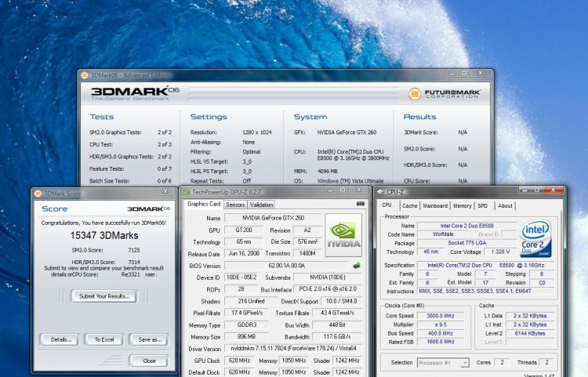Switch to the Graphics Card tab in GPU-Z

[204, 204]
